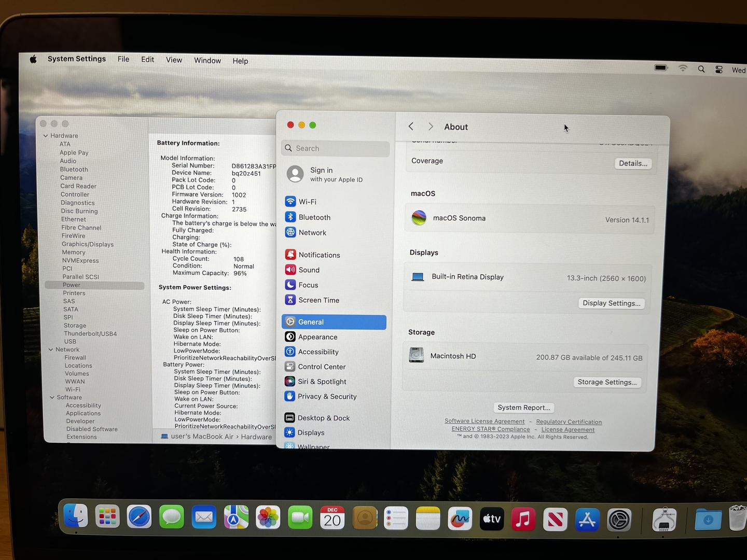Select Bluetooth in System Information Hardware list
The image size is (747, 560).
74,170
